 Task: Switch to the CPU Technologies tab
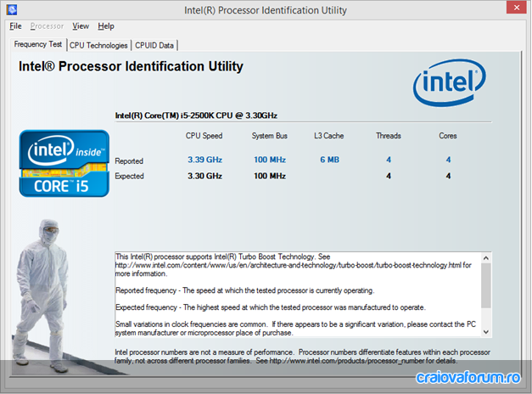point(98,46)
